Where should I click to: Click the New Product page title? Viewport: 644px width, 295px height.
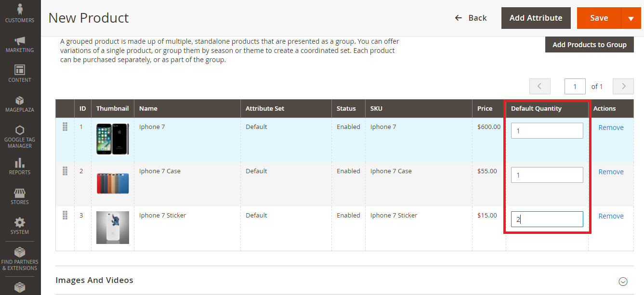[x=89, y=18]
